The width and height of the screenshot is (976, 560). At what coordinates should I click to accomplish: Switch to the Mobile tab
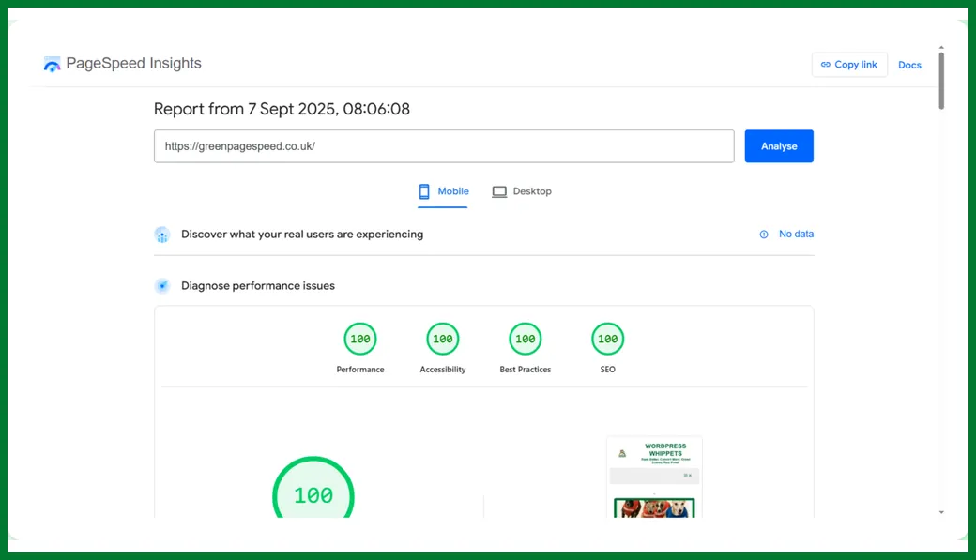click(443, 191)
